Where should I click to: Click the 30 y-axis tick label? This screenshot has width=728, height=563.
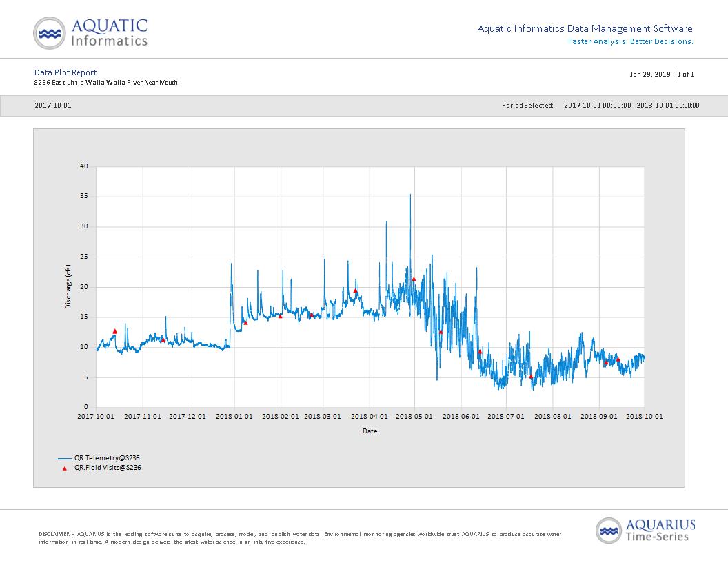(x=84, y=227)
